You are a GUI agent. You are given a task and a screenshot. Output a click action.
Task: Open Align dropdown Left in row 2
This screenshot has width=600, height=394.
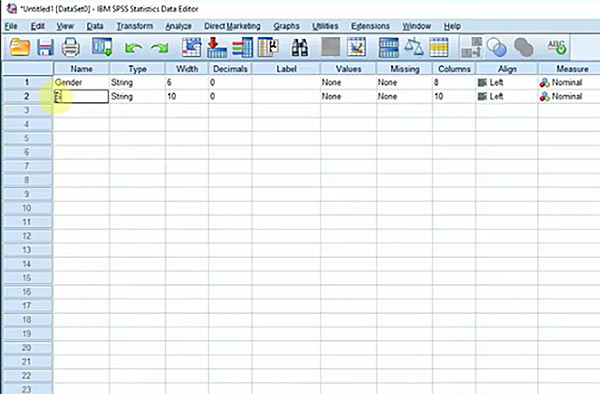click(507, 96)
